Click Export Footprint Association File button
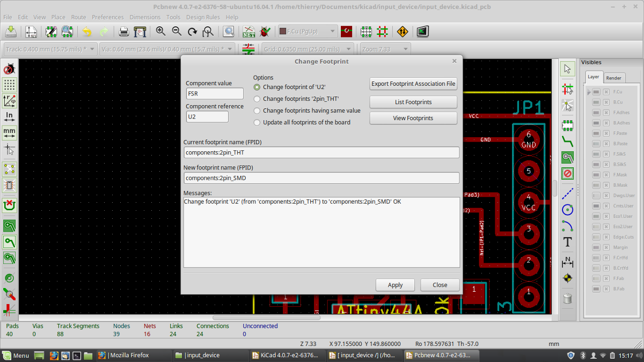 413,84
